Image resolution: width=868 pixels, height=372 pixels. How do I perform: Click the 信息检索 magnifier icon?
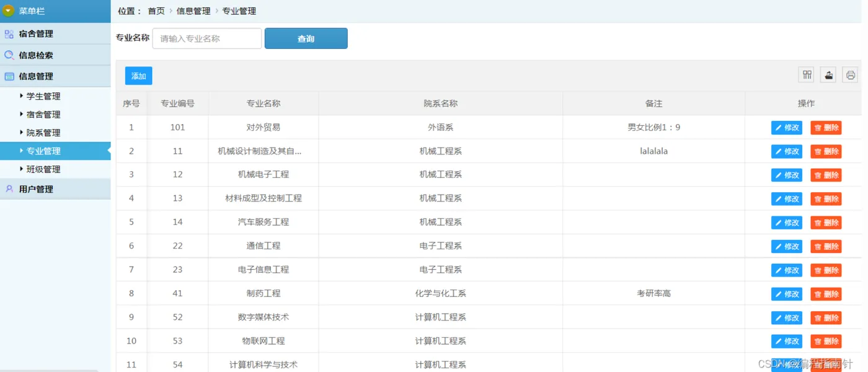9,55
